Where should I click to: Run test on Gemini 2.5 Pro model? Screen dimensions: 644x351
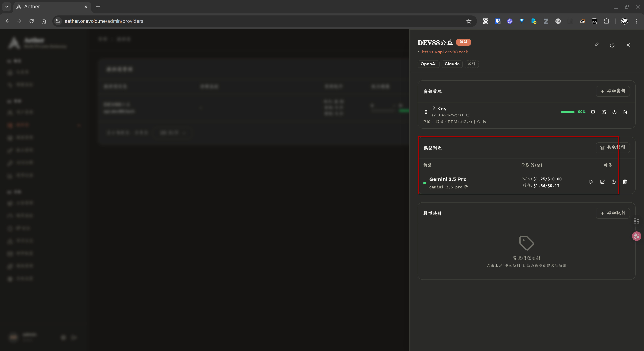591,182
